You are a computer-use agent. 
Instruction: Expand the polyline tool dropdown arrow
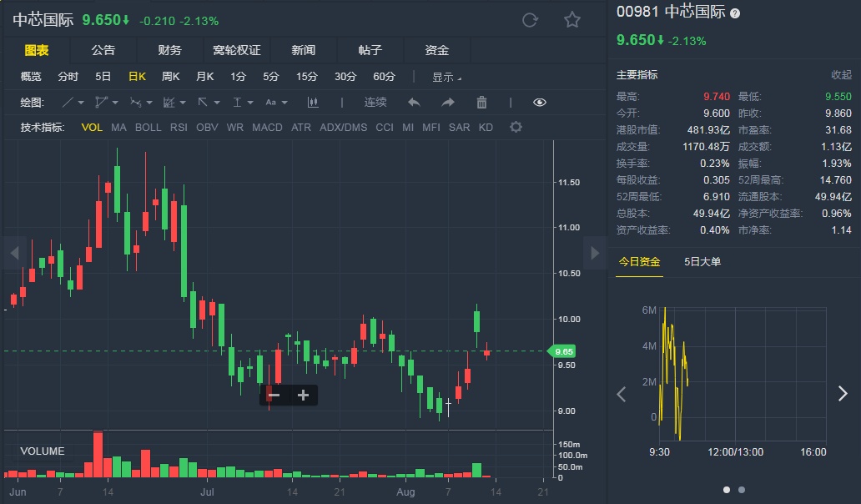coord(115,103)
